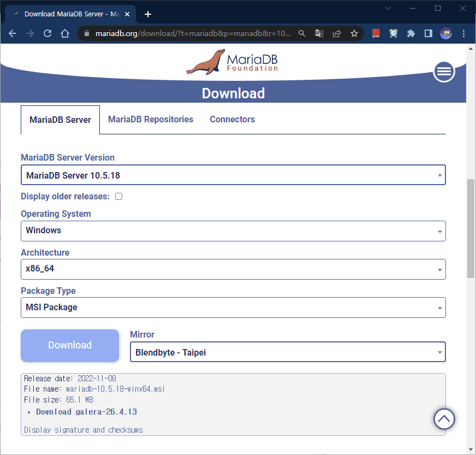476x455 pixels.
Task: Open the Architecture dropdown showing x86_64
Action: coord(233,269)
